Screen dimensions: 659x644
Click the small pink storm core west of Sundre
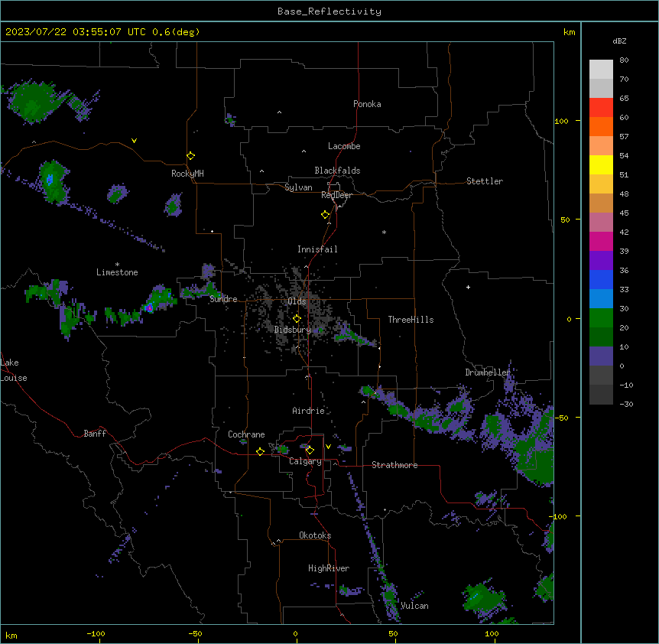(149, 307)
